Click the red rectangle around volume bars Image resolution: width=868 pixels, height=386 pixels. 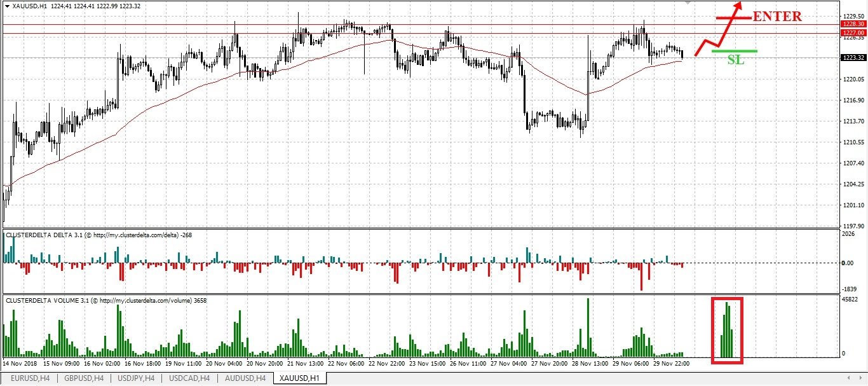[727, 330]
